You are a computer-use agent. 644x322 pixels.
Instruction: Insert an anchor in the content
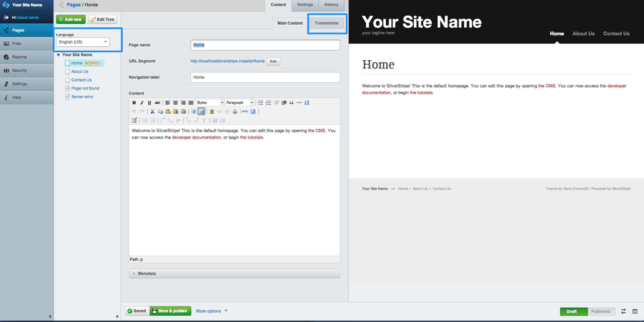point(235,112)
